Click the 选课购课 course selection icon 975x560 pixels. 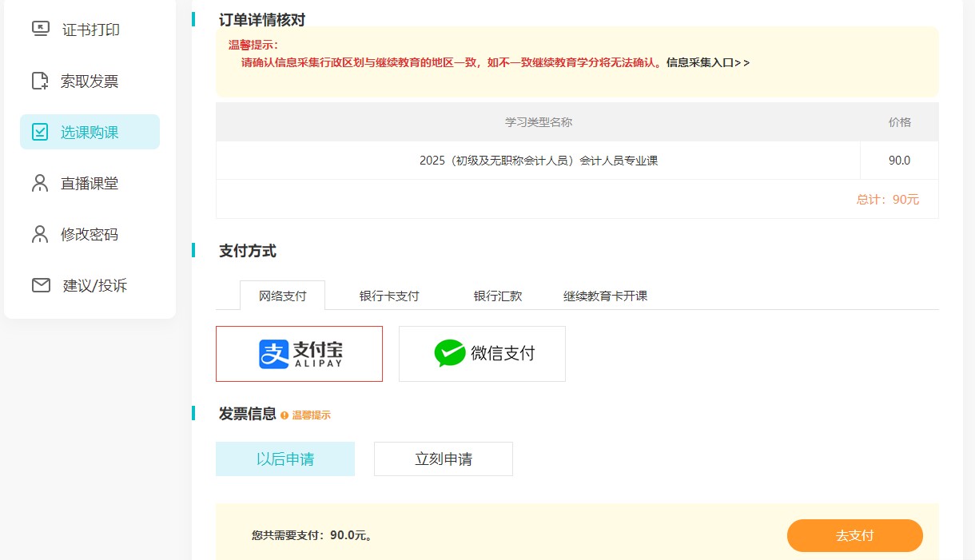[40, 131]
